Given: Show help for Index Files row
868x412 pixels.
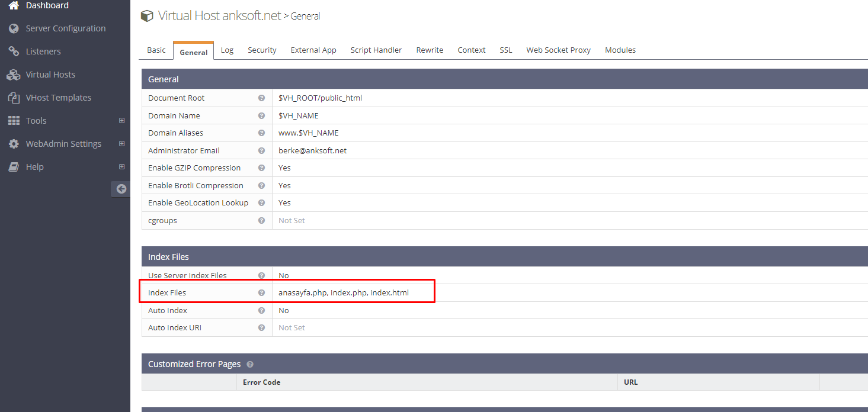Looking at the screenshot, I should click(261, 293).
